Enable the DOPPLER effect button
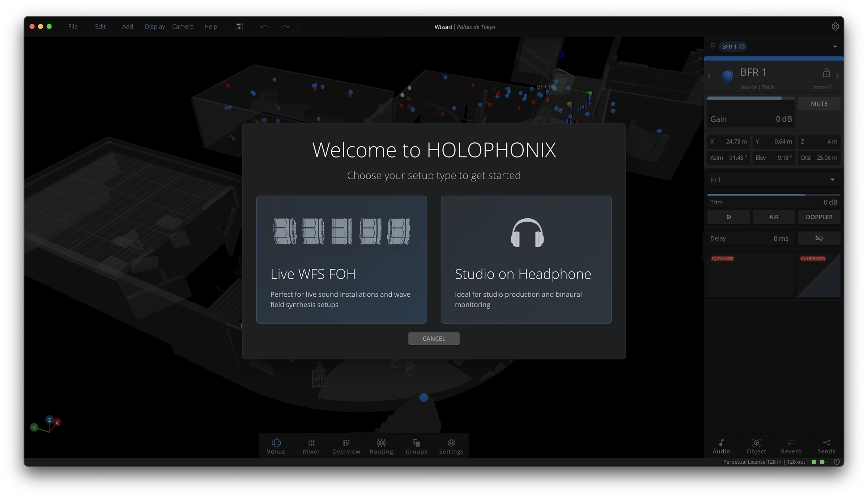 click(x=819, y=217)
